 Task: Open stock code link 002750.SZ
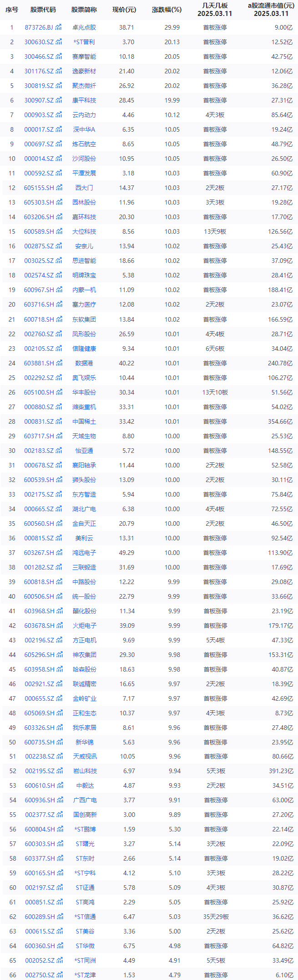pos(40,975)
